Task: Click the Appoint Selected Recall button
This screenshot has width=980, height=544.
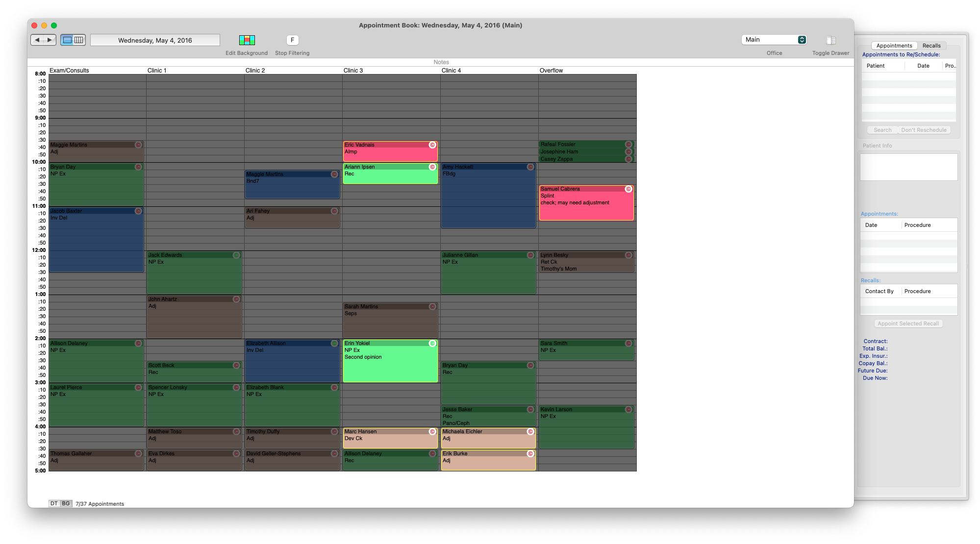Action: coord(908,323)
